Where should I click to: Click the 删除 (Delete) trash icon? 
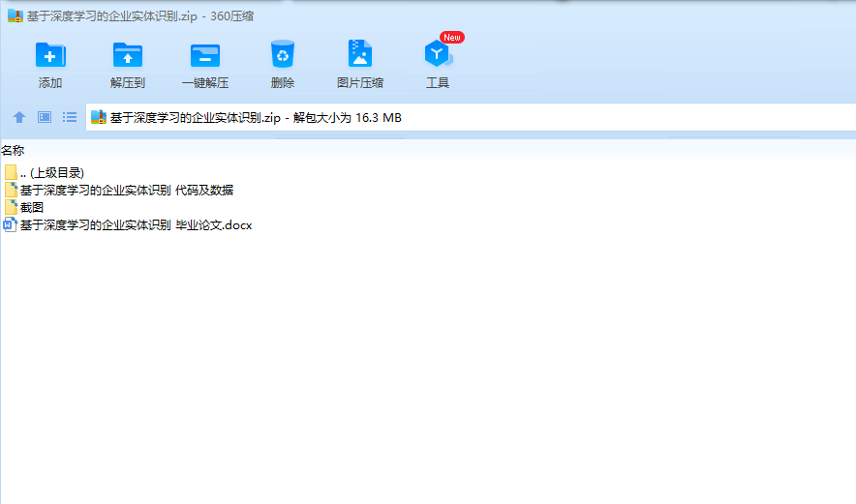(x=283, y=54)
